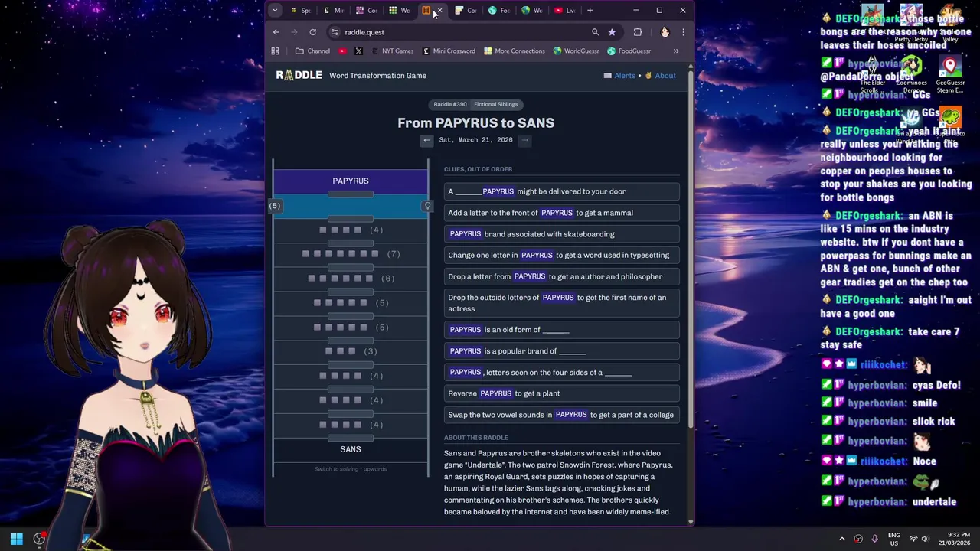Click the microphone icon in system tray

(x=874, y=539)
